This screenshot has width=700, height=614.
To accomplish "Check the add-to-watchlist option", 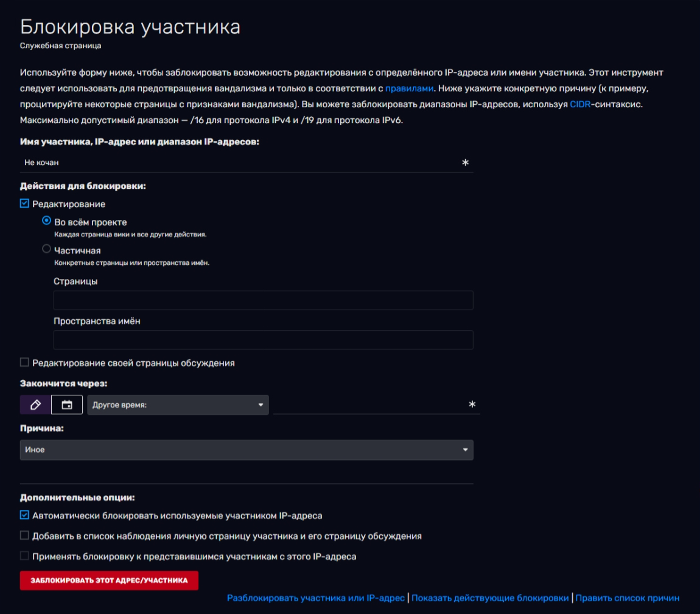I will pyautogui.click(x=24, y=535).
